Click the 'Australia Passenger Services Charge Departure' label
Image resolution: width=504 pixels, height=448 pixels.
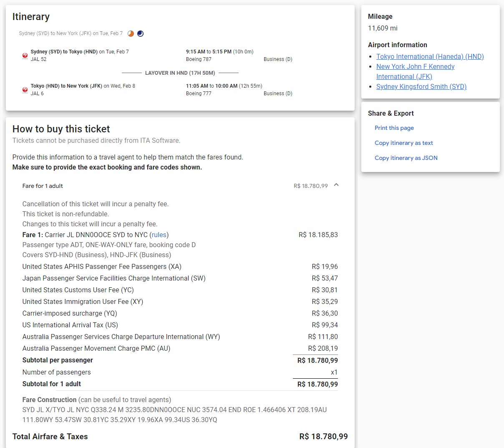(121, 337)
